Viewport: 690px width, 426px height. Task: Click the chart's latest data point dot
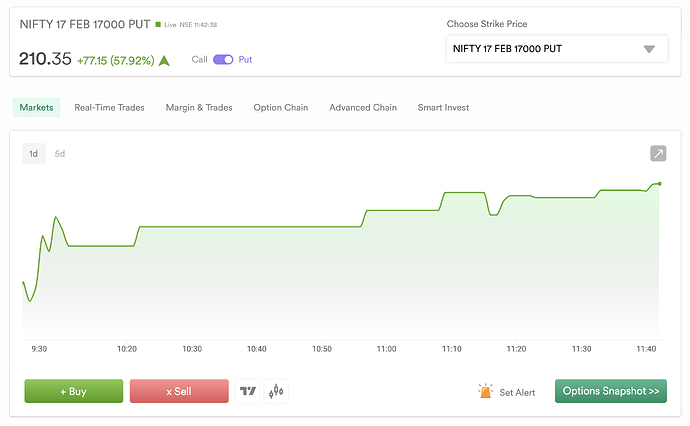pyautogui.click(x=659, y=184)
